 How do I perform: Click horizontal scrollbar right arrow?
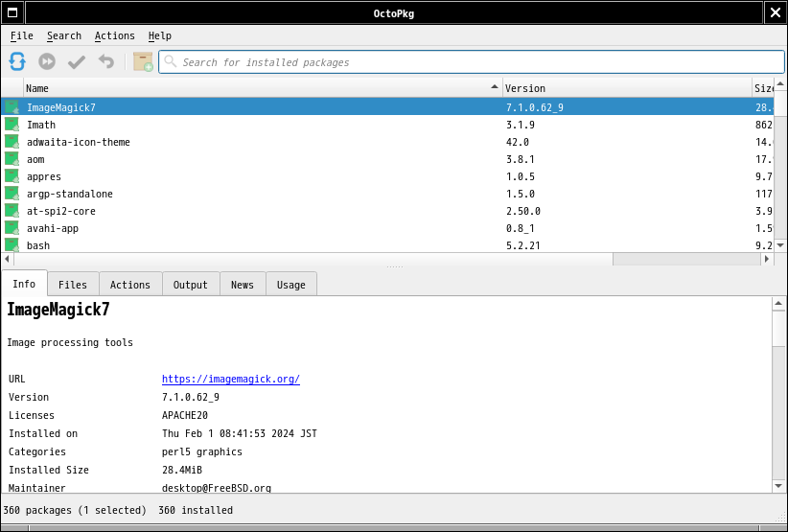click(x=767, y=259)
